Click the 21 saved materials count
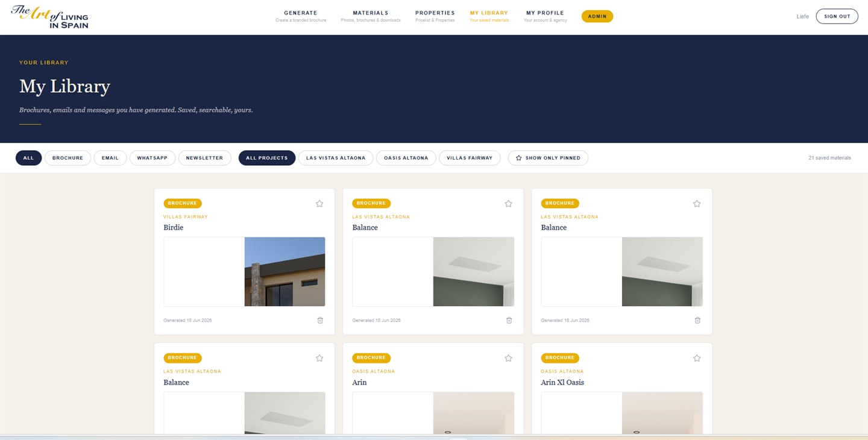 829,158
